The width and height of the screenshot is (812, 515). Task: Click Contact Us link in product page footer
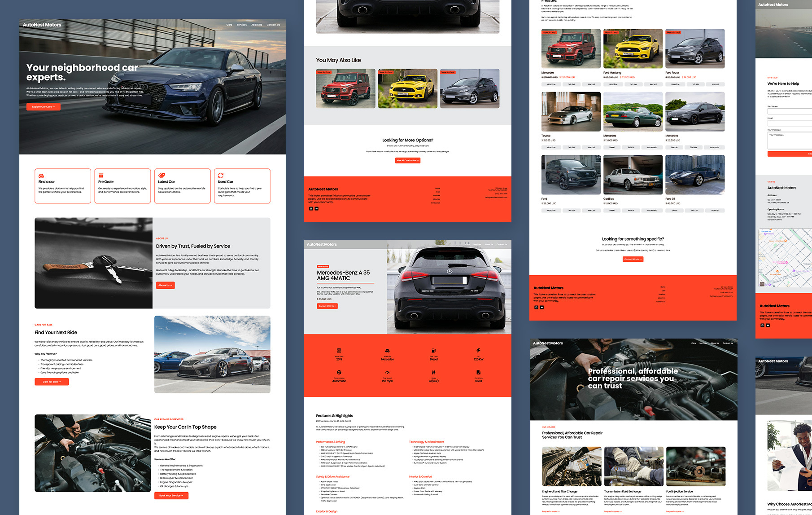click(x=436, y=202)
